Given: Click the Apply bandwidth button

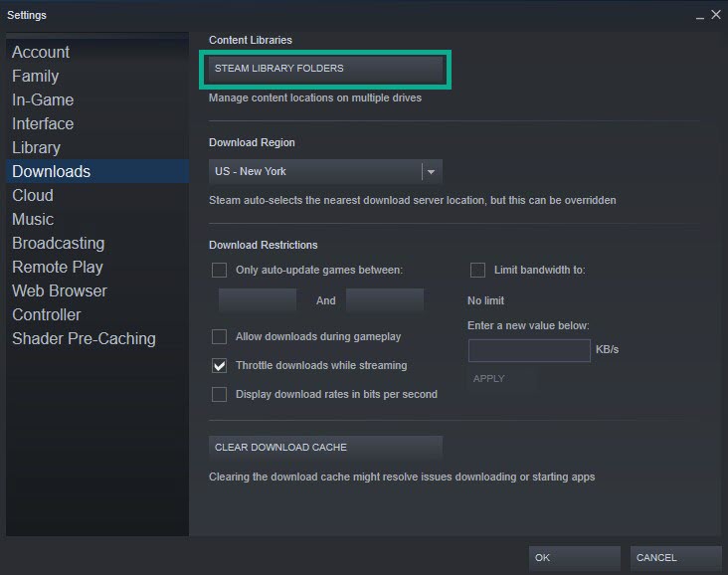Looking at the screenshot, I should 502,379.
